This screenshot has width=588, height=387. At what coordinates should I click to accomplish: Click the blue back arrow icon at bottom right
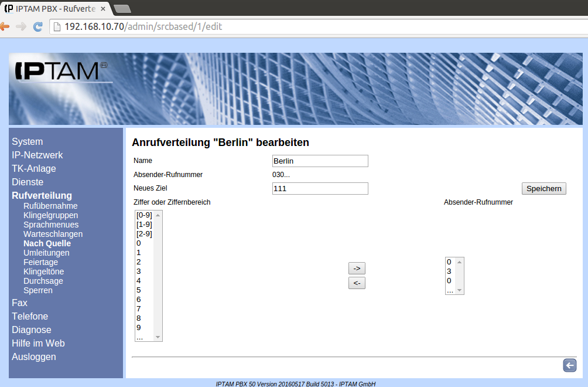point(569,365)
